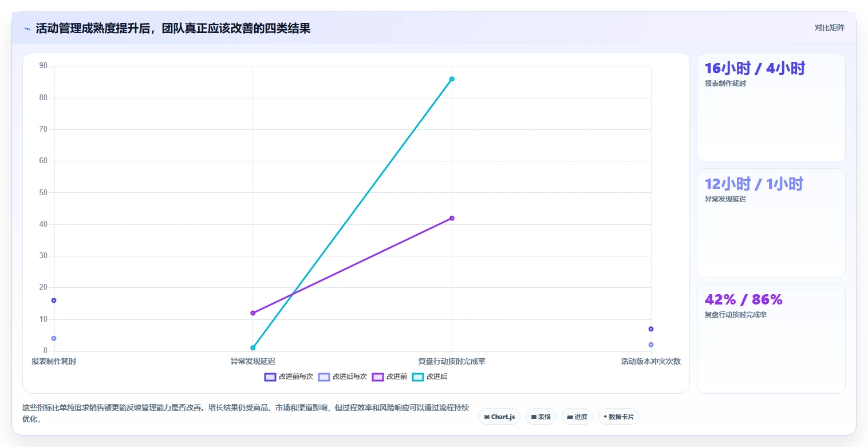Click the dark blue point at 7 over 活动版本冲突次数
The image size is (868, 447).
tap(651, 329)
